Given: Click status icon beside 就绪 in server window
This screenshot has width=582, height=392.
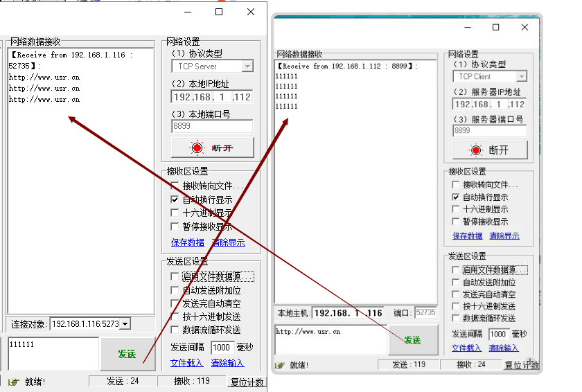Looking at the screenshot, I should pyautogui.click(x=13, y=382).
